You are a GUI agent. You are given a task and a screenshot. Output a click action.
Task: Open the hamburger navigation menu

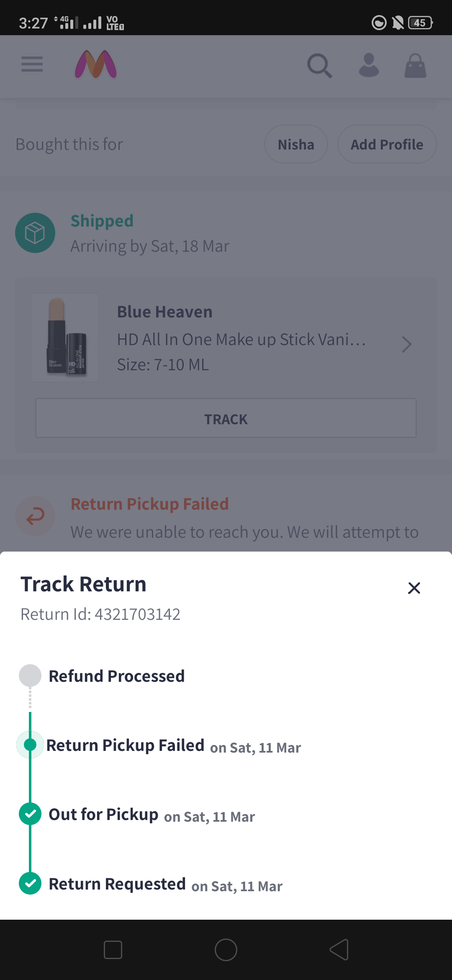(x=32, y=64)
